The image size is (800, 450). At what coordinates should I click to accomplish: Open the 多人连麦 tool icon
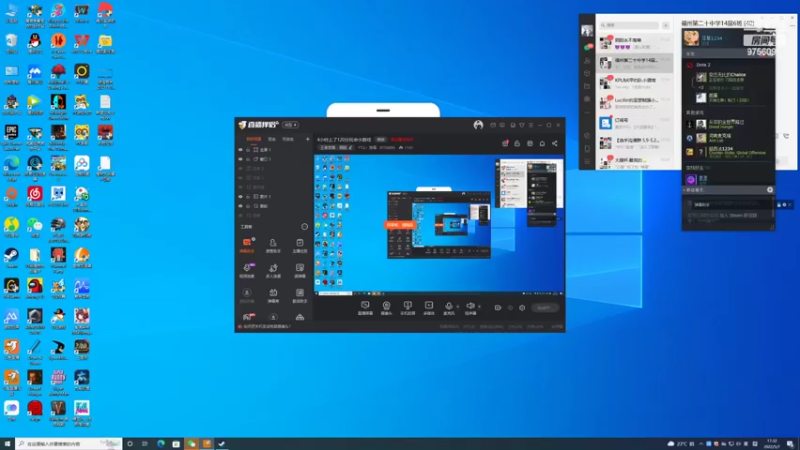[x=273, y=270]
